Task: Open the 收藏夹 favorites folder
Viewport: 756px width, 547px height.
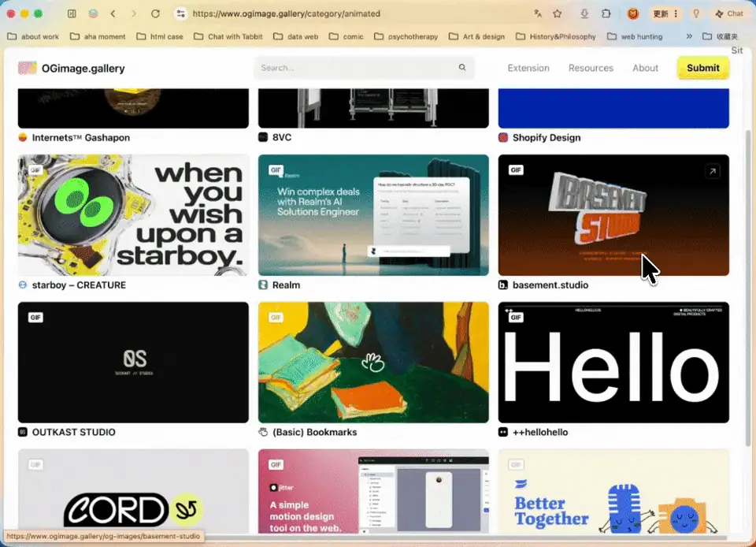Action: 721,36
